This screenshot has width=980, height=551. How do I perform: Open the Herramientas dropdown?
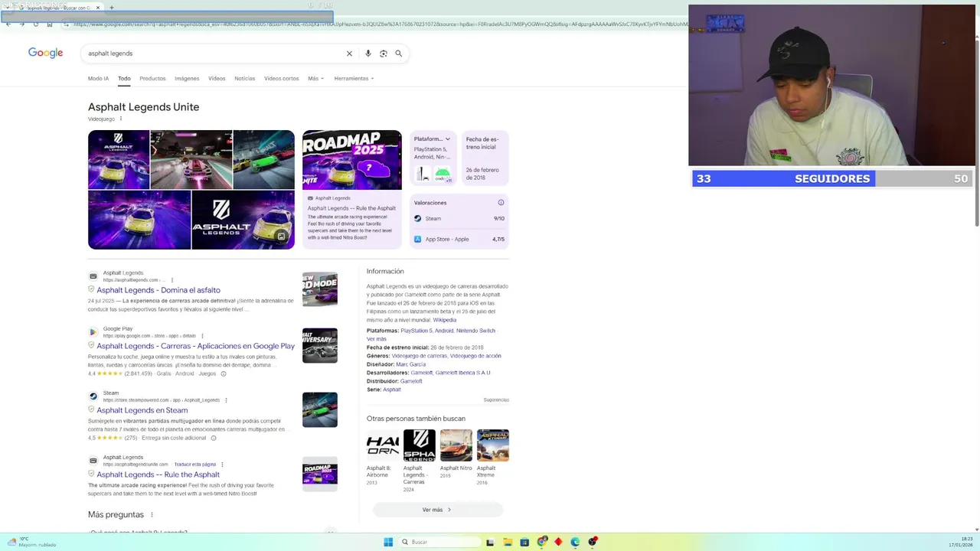(354, 78)
